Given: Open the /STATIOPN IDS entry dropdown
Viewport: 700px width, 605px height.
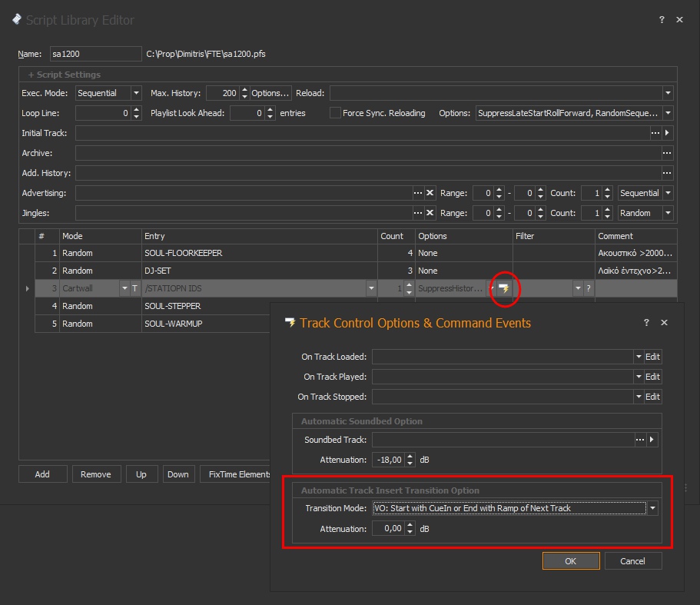Looking at the screenshot, I should coord(371,288).
